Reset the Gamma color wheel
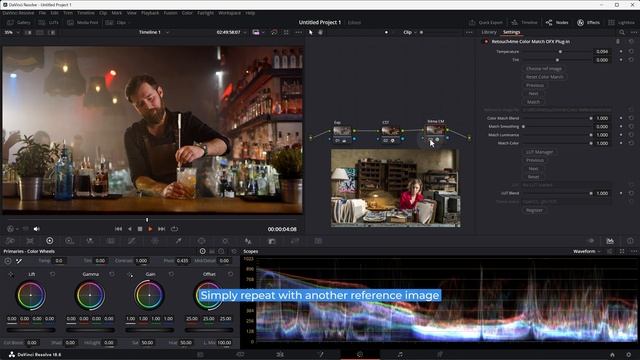The height and width of the screenshot is (360, 640). point(112,274)
